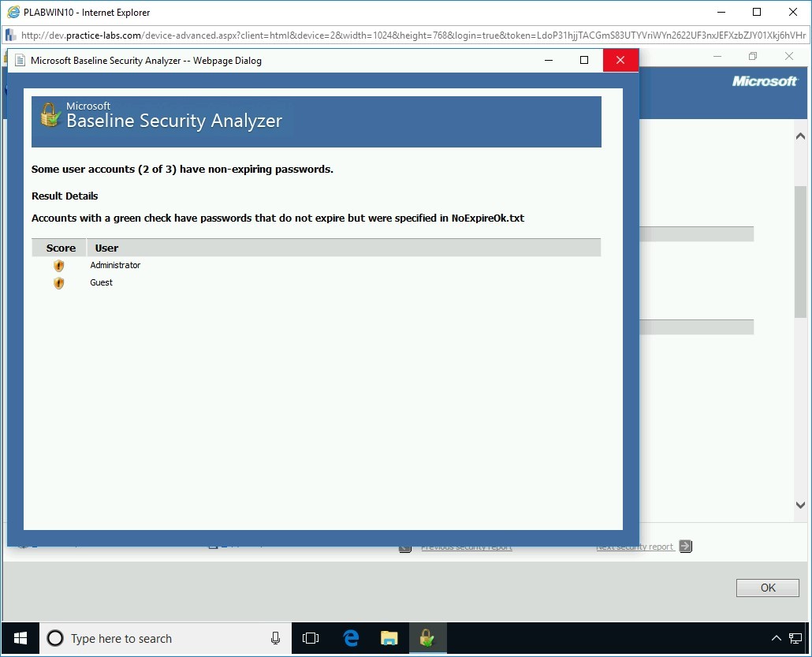Select the Administrator user row
Screen dimensions: 812x657
pos(316,265)
